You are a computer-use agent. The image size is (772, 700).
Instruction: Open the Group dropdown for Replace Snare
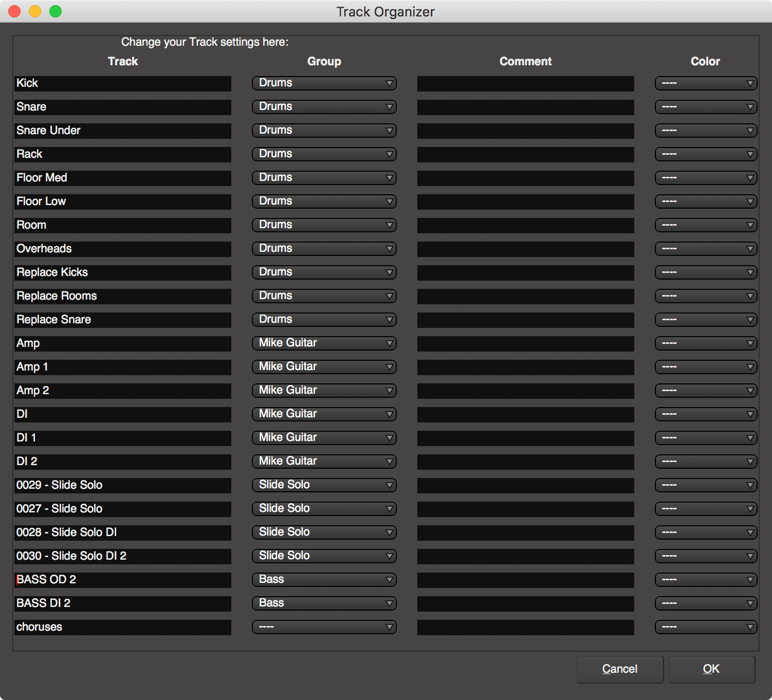pos(324,320)
